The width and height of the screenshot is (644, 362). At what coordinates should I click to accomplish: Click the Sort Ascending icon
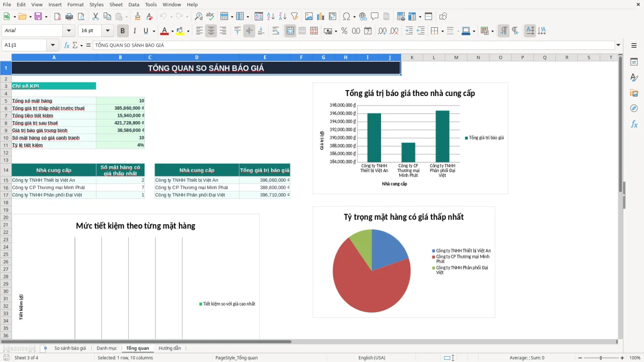[270, 17]
